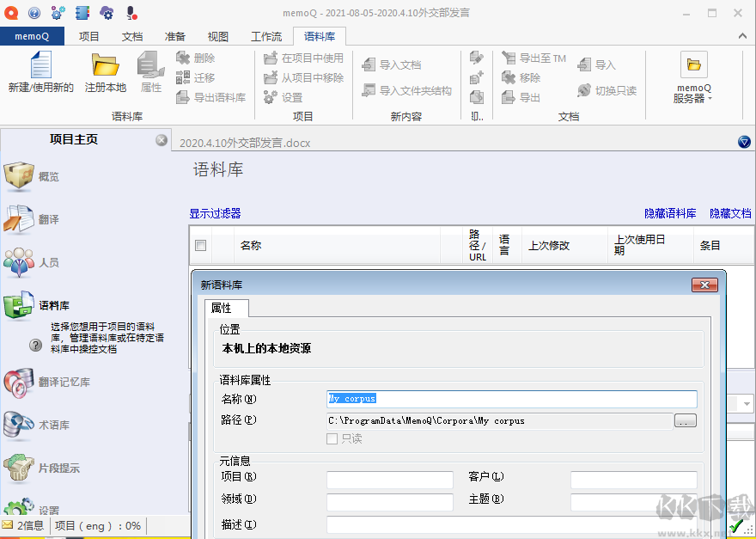Image resolution: width=756 pixels, height=539 pixels.
Task: Sort by 条目 column header
Action: point(724,246)
